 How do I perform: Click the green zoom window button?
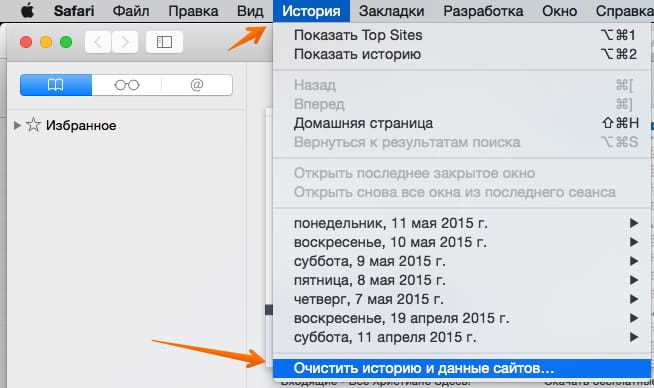pyautogui.click(x=66, y=42)
